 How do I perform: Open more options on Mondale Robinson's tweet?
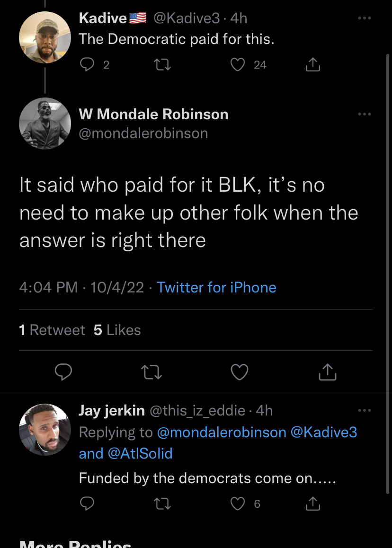click(x=364, y=114)
